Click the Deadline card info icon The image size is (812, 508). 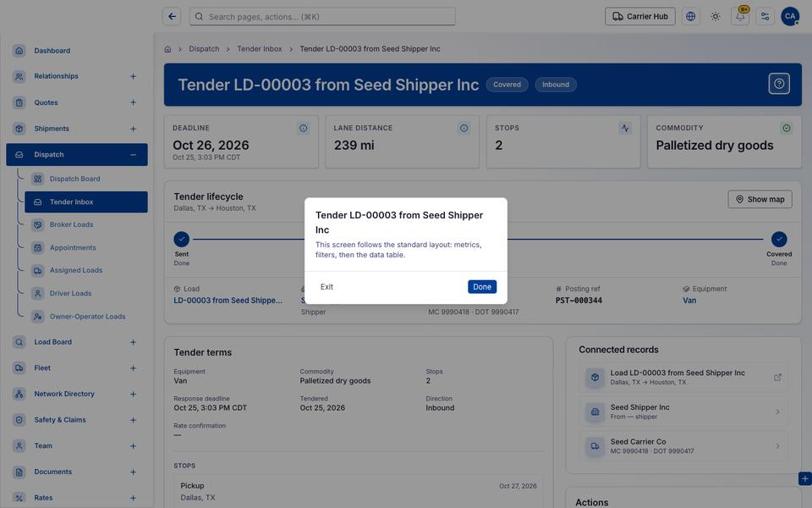click(x=304, y=129)
